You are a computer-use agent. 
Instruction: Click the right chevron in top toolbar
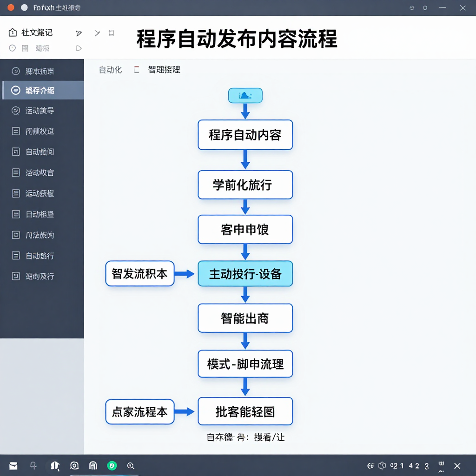(97, 33)
